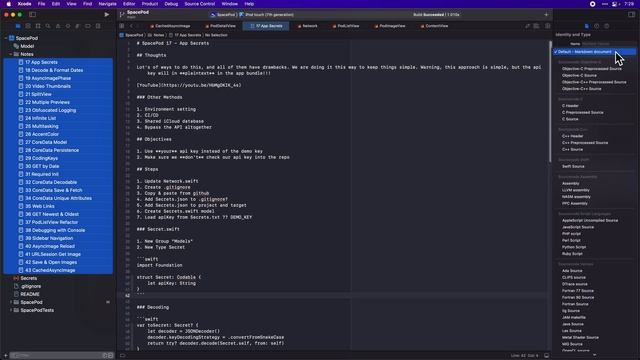This screenshot has width=640, height=360.
Task: Click the source control branch icon
Action: point(122,14)
